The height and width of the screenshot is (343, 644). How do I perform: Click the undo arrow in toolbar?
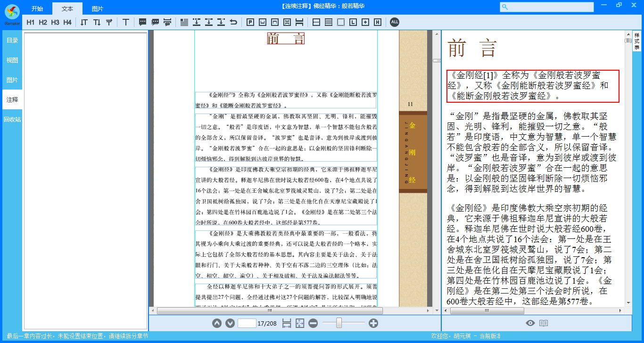233,22
